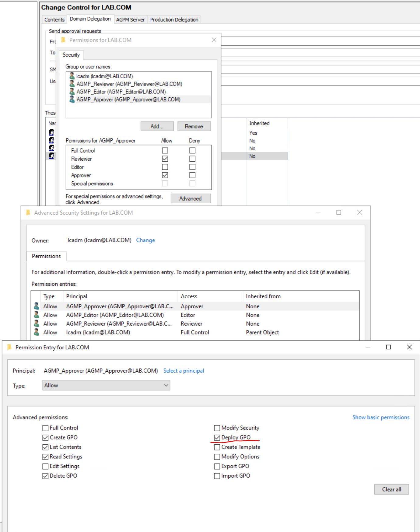
Task: Click principal icon of AGMP_Approver Approver entry
Action: pos(37,306)
